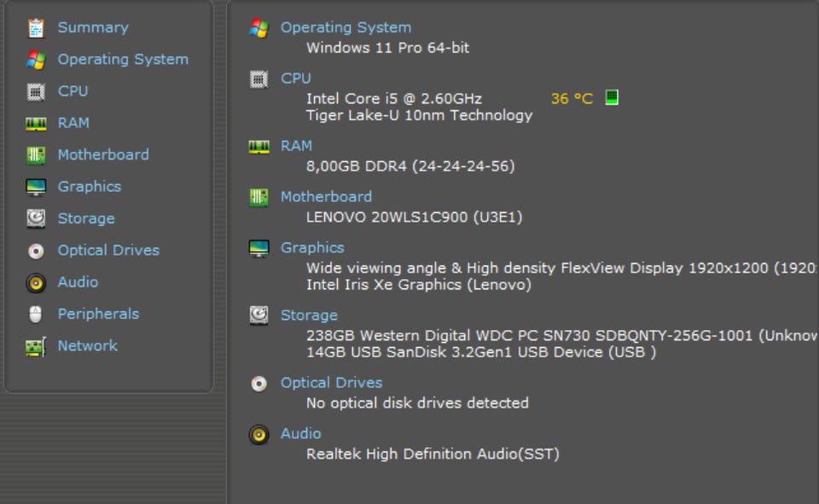Image resolution: width=819 pixels, height=504 pixels.
Task: Click the Optical Drives disc icon in sidebar
Action: point(35,251)
